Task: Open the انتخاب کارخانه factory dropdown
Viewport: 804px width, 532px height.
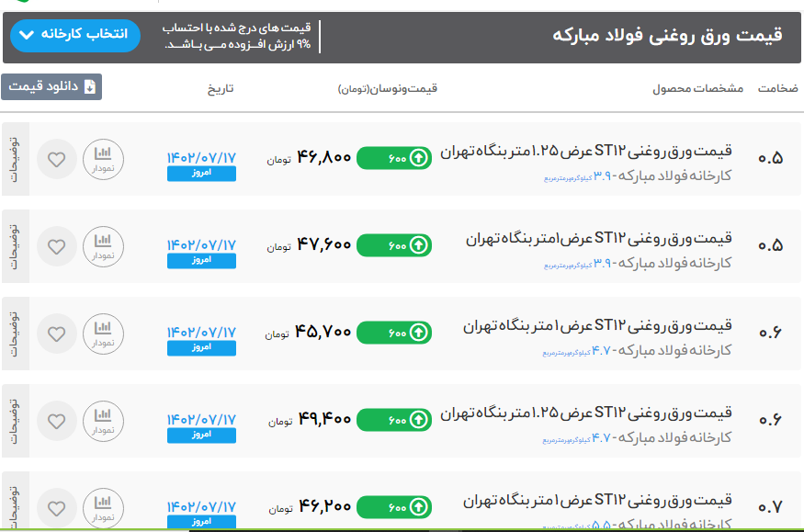Action: coord(76,35)
